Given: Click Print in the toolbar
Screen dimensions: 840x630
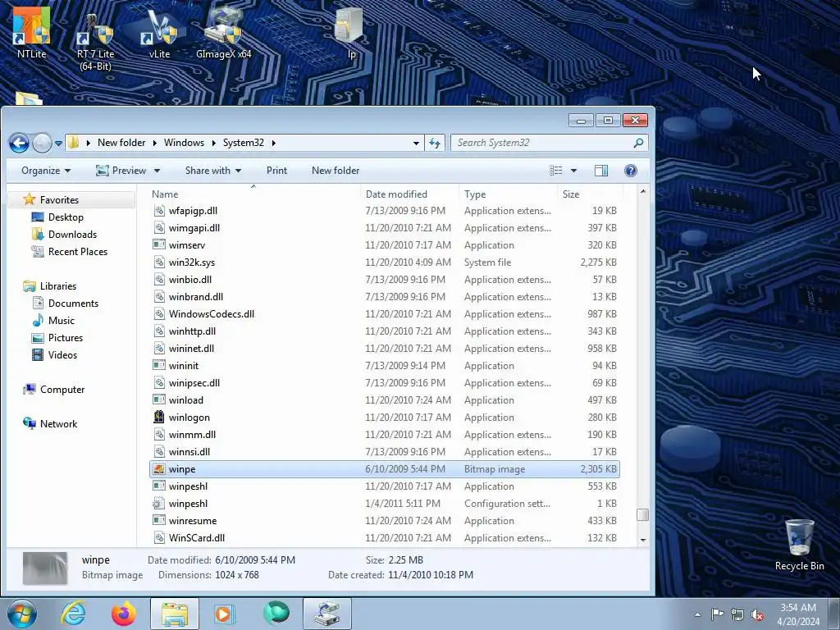Looking at the screenshot, I should 276,171.
